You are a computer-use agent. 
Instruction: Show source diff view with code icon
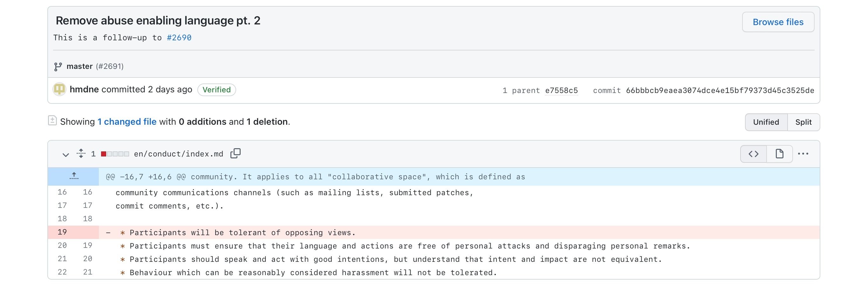coord(754,154)
